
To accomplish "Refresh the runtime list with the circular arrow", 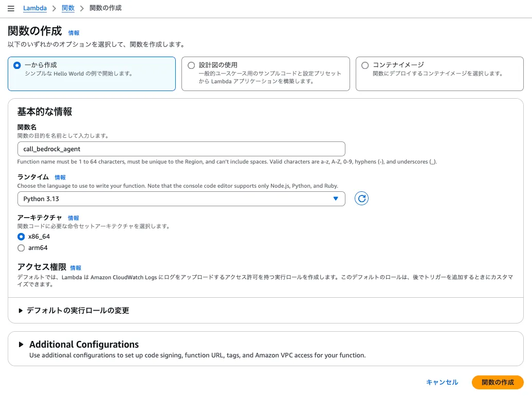I will pyautogui.click(x=361, y=199).
